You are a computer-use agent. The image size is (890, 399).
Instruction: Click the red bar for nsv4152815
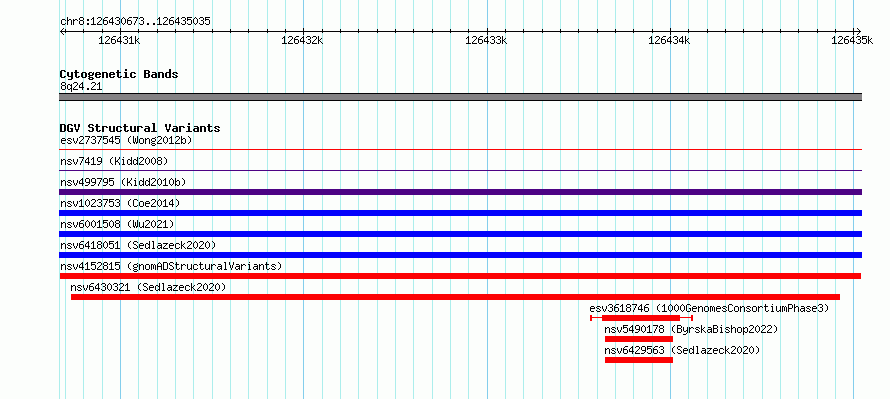[460, 276]
